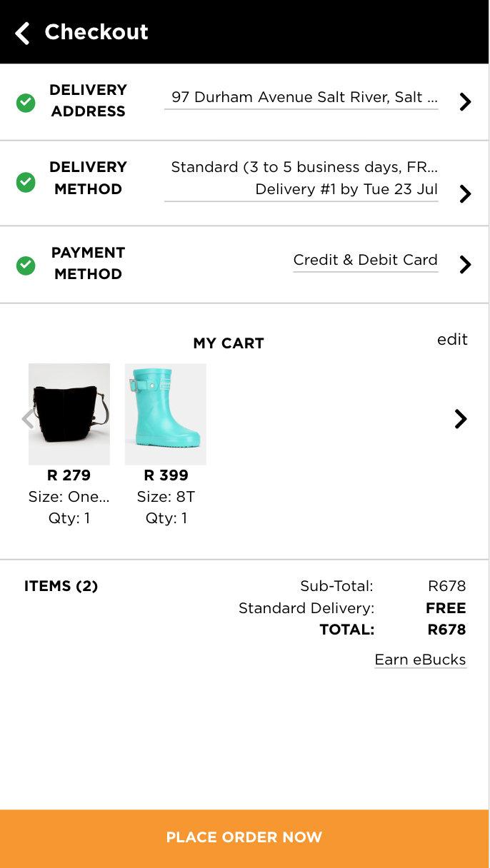Image resolution: width=490 pixels, height=868 pixels.
Task: Expand the Payment Method chevron
Action: tap(465, 265)
